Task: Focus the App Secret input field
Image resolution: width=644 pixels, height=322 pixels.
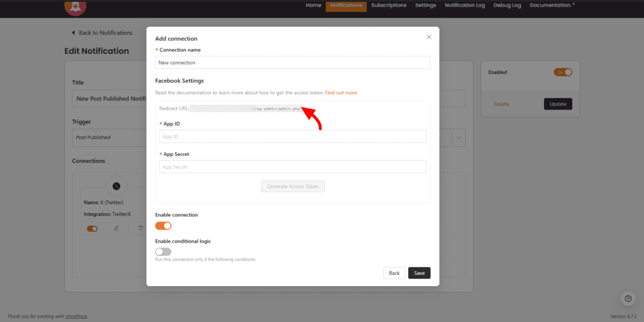Action: (x=292, y=167)
